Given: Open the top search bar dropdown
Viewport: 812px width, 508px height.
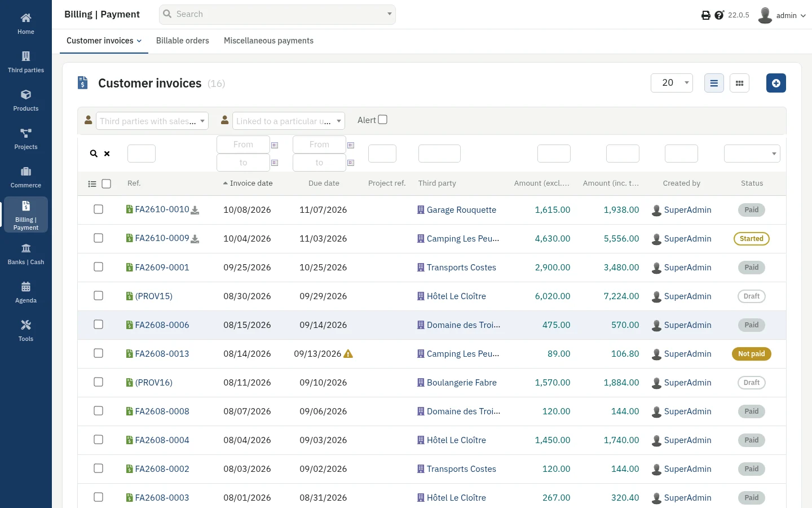Looking at the screenshot, I should [x=389, y=14].
